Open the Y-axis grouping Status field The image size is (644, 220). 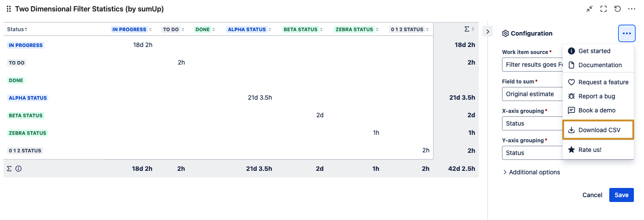pos(532,153)
